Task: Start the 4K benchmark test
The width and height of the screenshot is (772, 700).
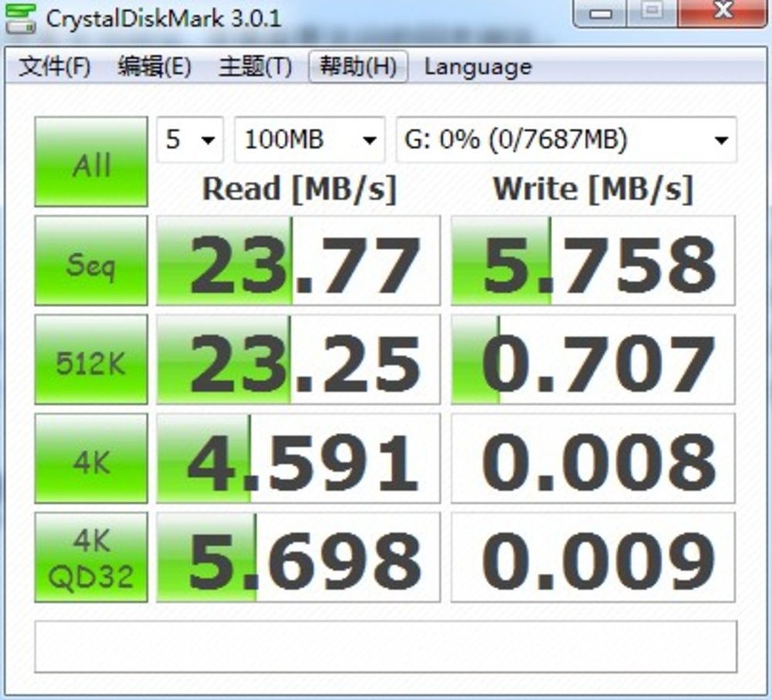Action: (x=91, y=458)
